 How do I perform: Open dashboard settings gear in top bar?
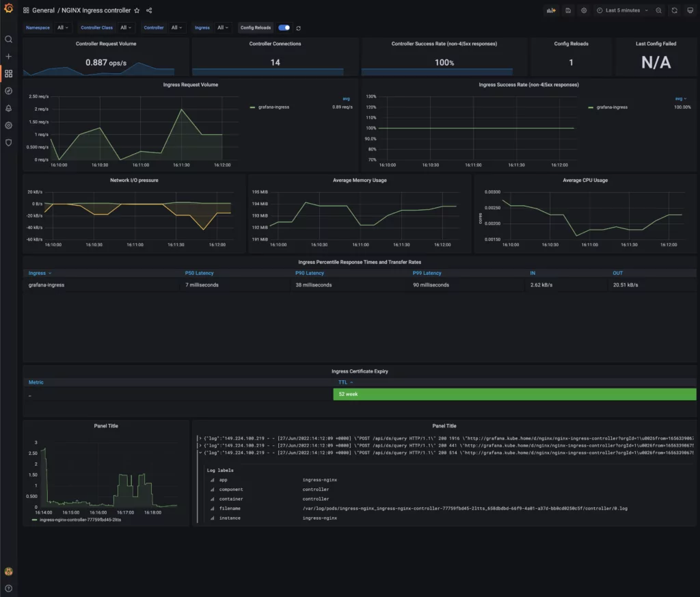coord(584,10)
